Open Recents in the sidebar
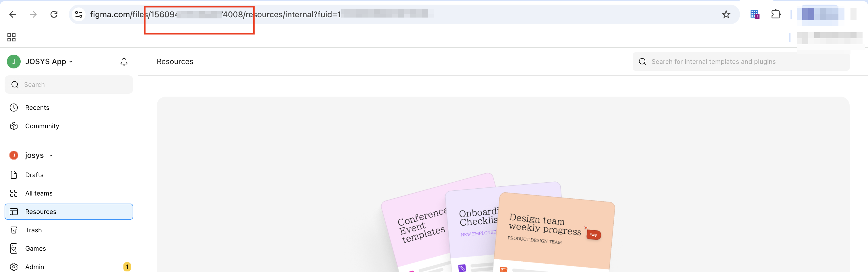 [x=37, y=108]
